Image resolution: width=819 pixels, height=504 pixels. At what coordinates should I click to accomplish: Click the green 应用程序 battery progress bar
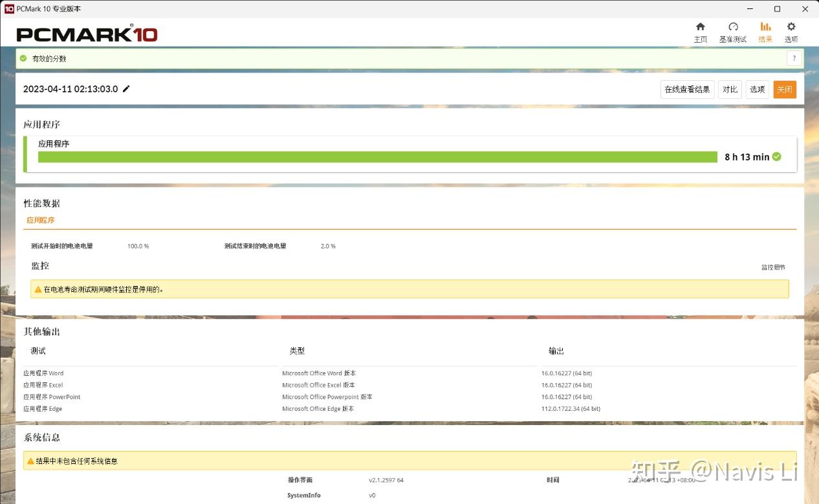tap(378, 157)
